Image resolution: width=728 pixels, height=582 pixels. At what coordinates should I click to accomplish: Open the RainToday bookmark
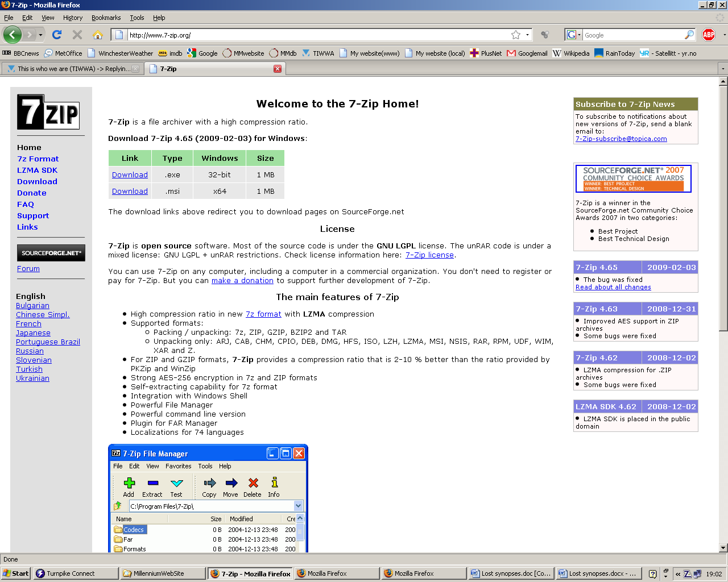coord(615,53)
